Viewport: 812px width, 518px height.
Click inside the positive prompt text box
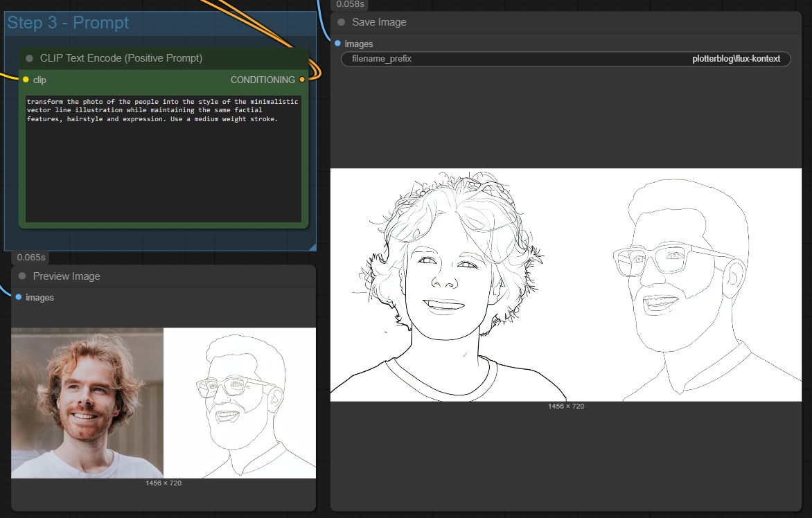(163, 159)
